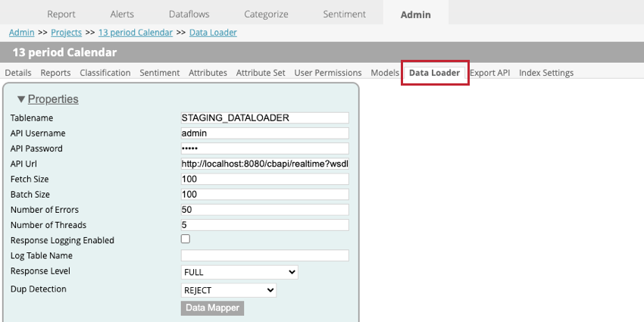Click the API Password field
The image size is (644, 322).
click(x=265, y=148)
